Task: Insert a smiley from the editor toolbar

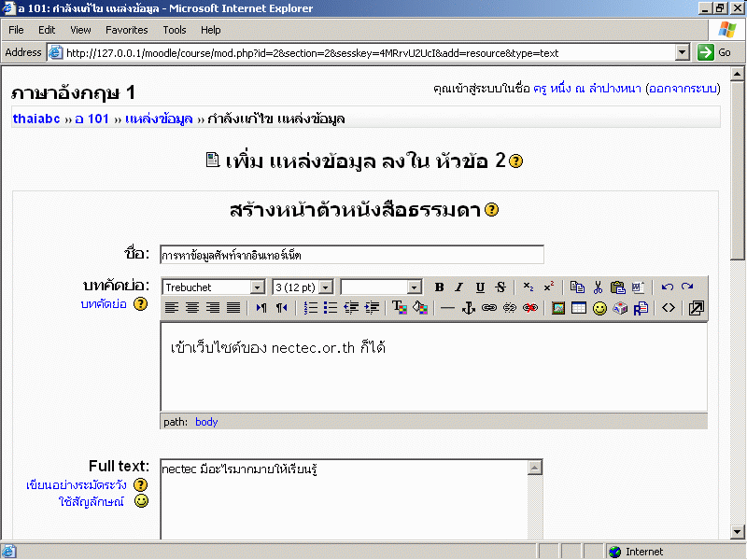Action: coord(599,308)
